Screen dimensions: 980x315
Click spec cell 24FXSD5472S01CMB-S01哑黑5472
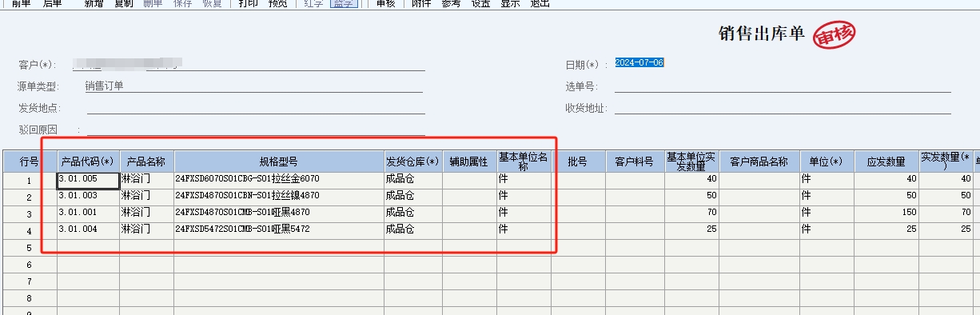click(278, 230)
